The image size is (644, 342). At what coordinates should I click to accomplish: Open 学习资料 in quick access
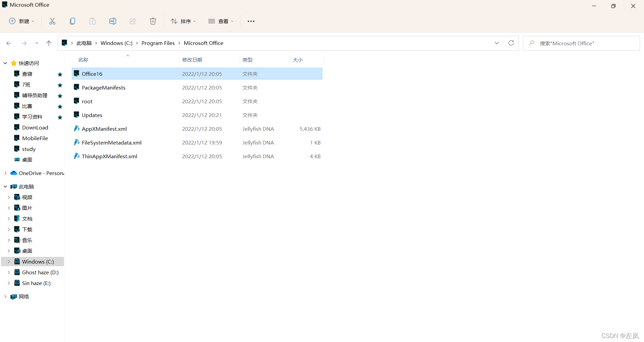32,117
